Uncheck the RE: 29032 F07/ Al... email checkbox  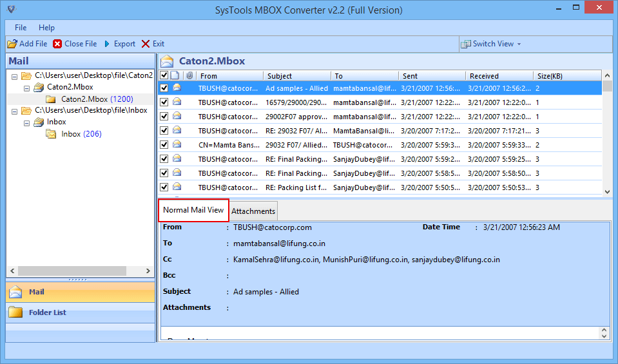[164, 130]
